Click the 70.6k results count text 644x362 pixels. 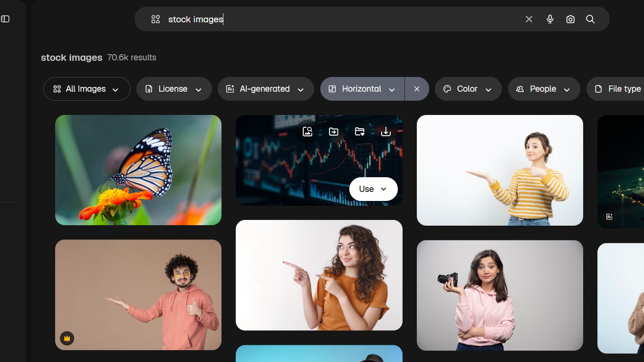click(132, 57)
